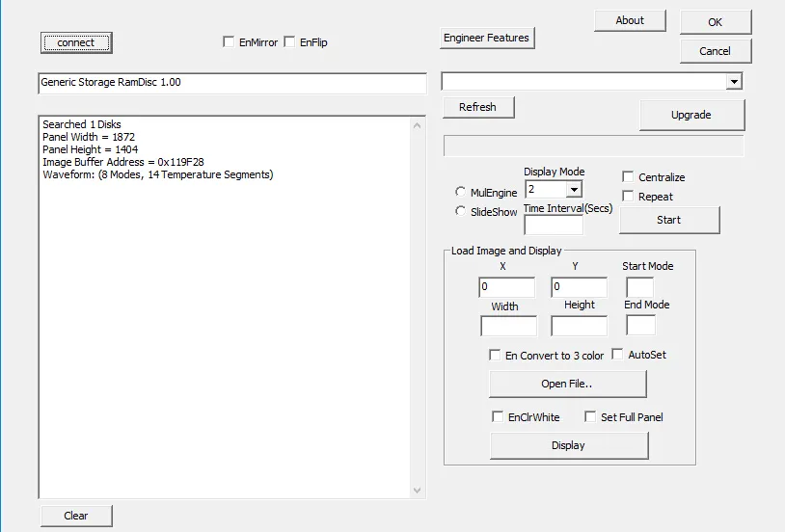Click the Width input field
Screen dimensions: 785x532
[x=508, y=326]
